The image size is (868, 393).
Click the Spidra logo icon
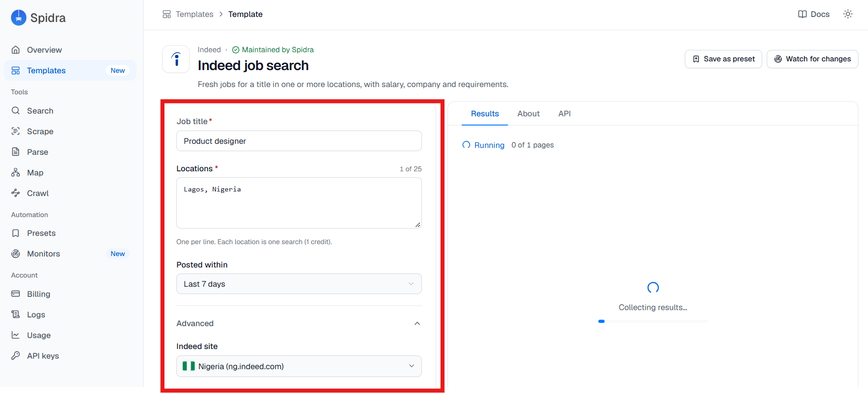19,18
